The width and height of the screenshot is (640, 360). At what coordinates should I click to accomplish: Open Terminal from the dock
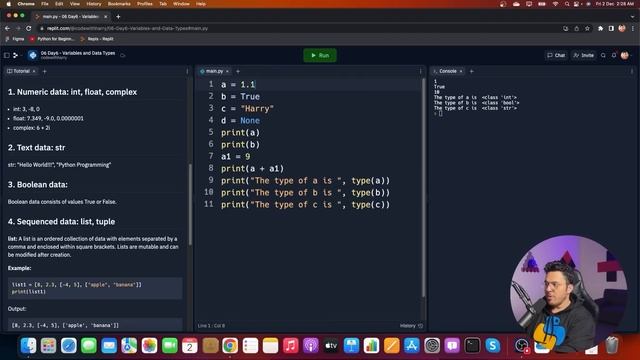(472, 346)
